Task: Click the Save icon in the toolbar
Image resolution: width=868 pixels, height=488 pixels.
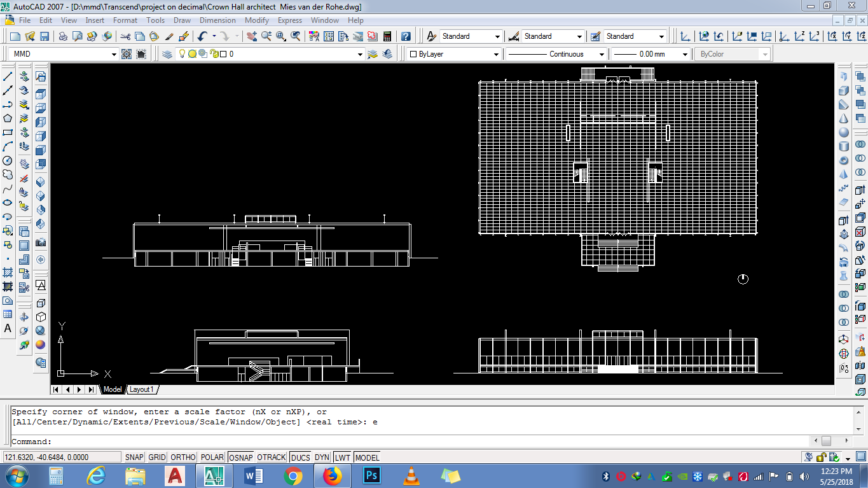Action: tap(45, 36)
